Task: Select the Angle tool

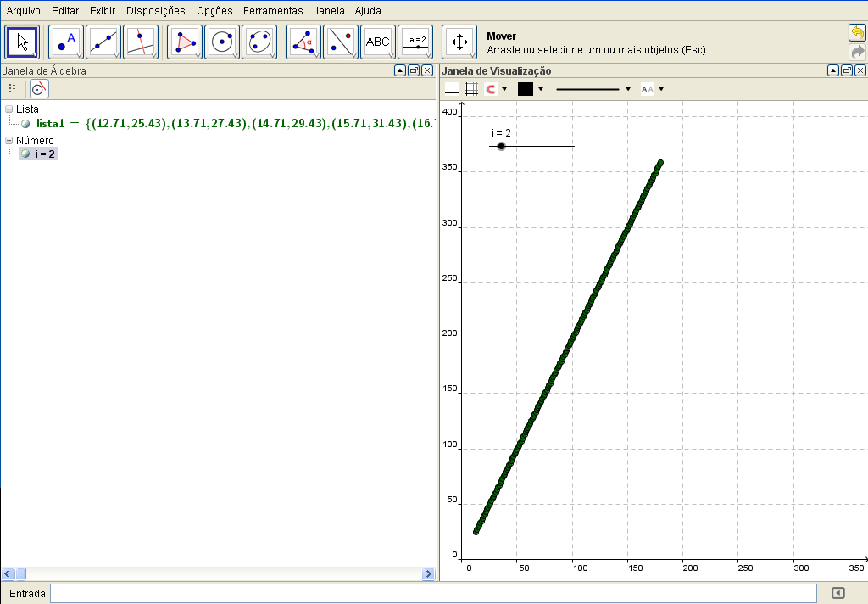Action: [x=303, y=42]
